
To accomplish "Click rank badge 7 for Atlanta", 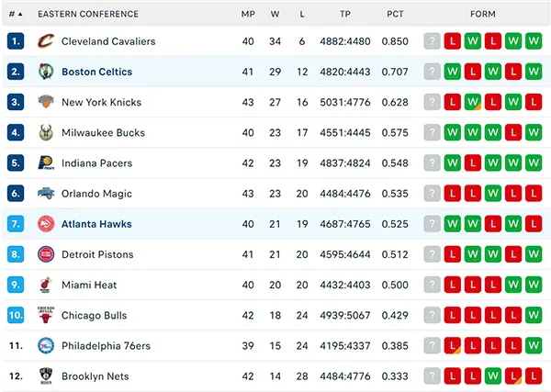I will click(16, 224).
